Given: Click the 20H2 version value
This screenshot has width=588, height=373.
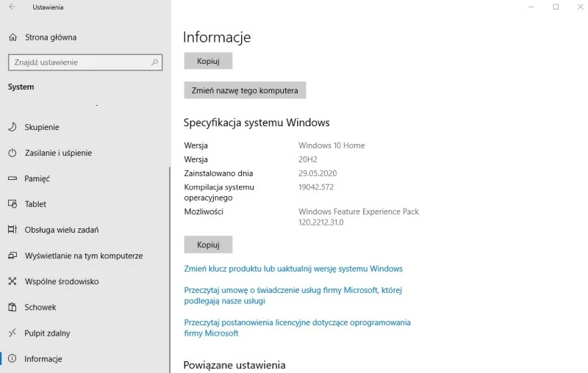Looking at the screenshot, I should [308, 159].
